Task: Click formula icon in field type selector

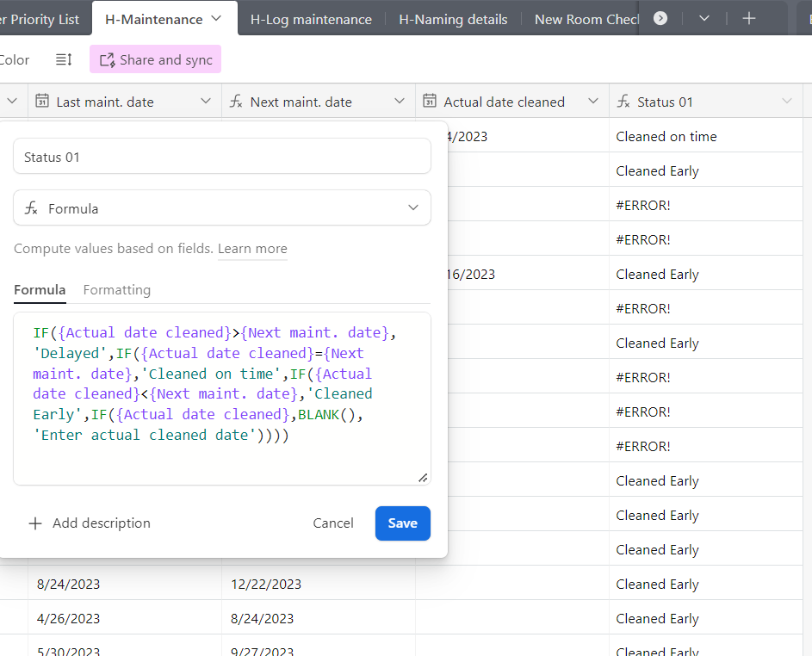Action: click(x=31, y=208)
